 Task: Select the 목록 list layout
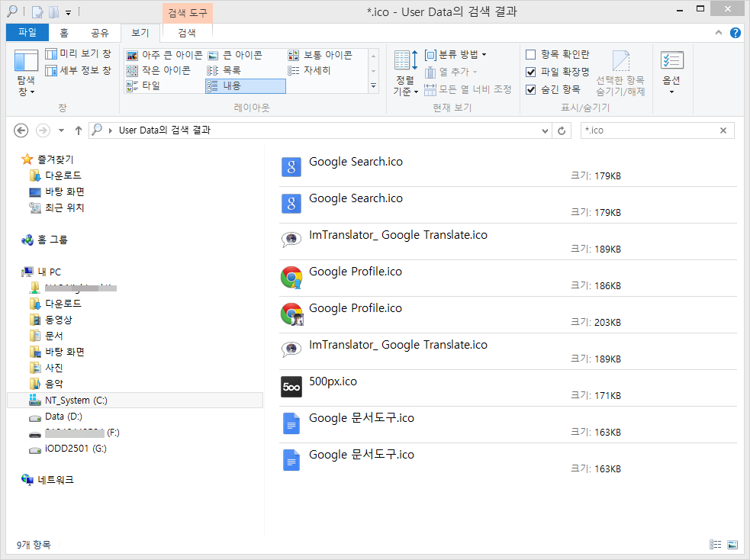coord(224,70)
